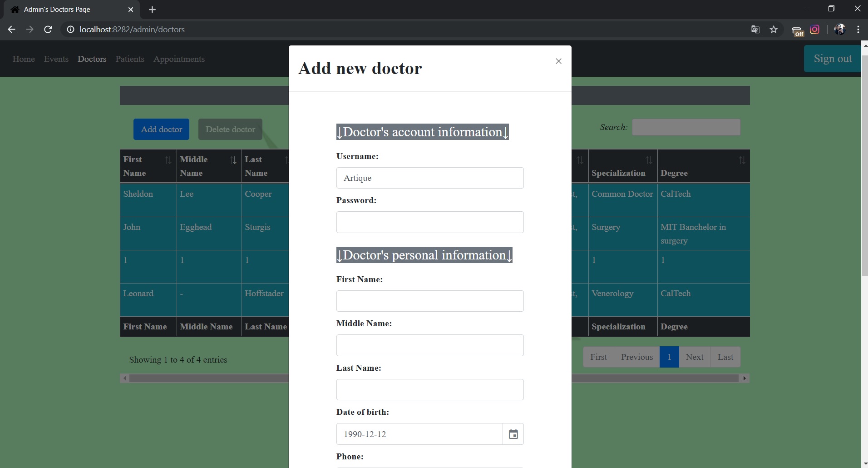
Task: Sort table by Middle Name column
Action: click(209, 166)
